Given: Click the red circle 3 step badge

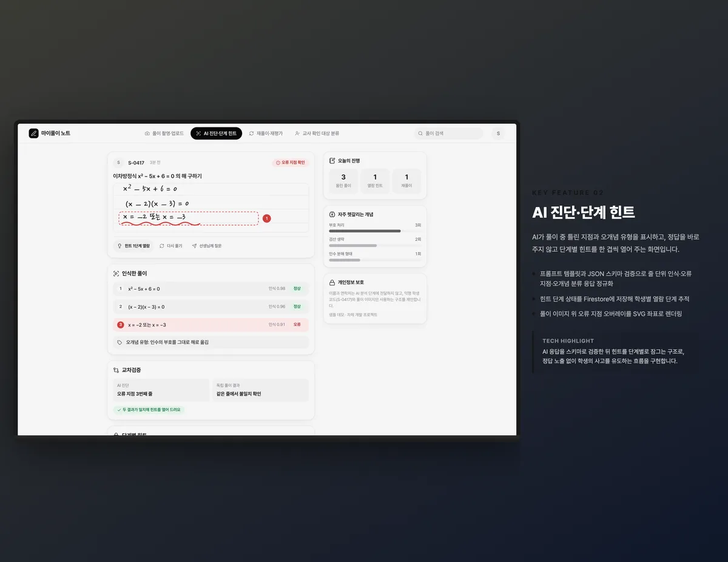Looking at the screenshot, I should tap(120, 325).
